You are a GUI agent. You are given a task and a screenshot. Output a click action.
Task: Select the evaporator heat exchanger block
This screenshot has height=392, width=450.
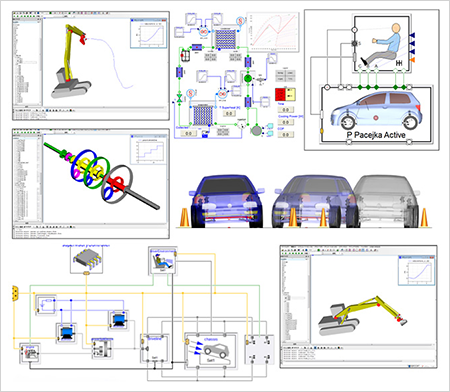coord(203,115)
